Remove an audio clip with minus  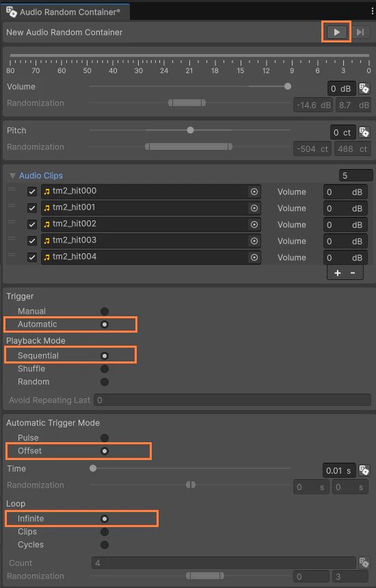click(353, 273)
